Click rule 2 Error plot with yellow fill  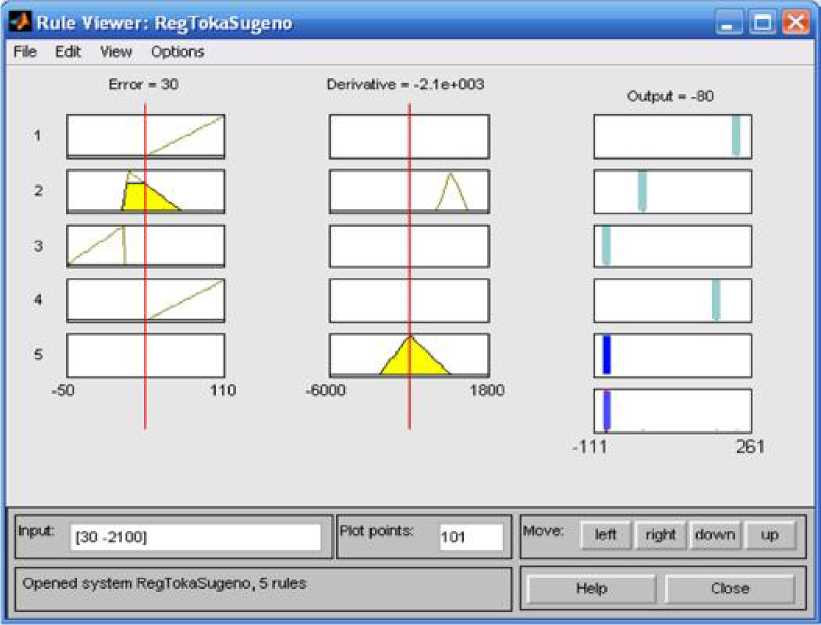(x=146, y=192)
